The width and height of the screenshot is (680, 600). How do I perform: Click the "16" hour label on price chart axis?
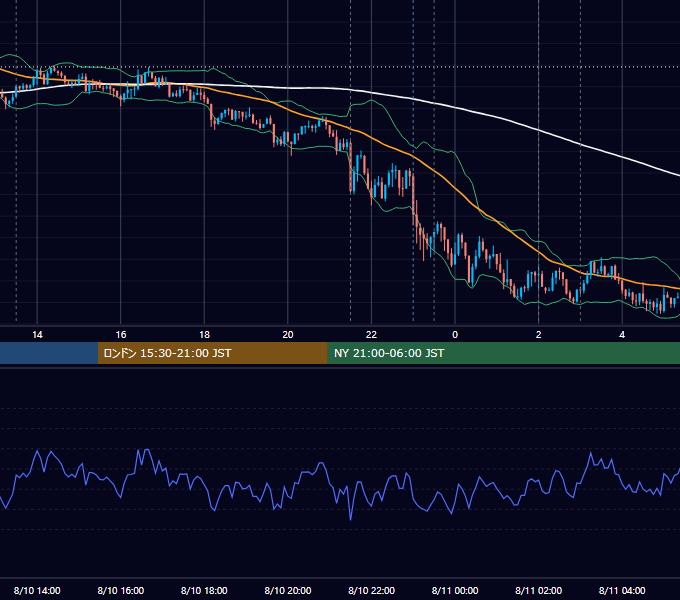121,335
